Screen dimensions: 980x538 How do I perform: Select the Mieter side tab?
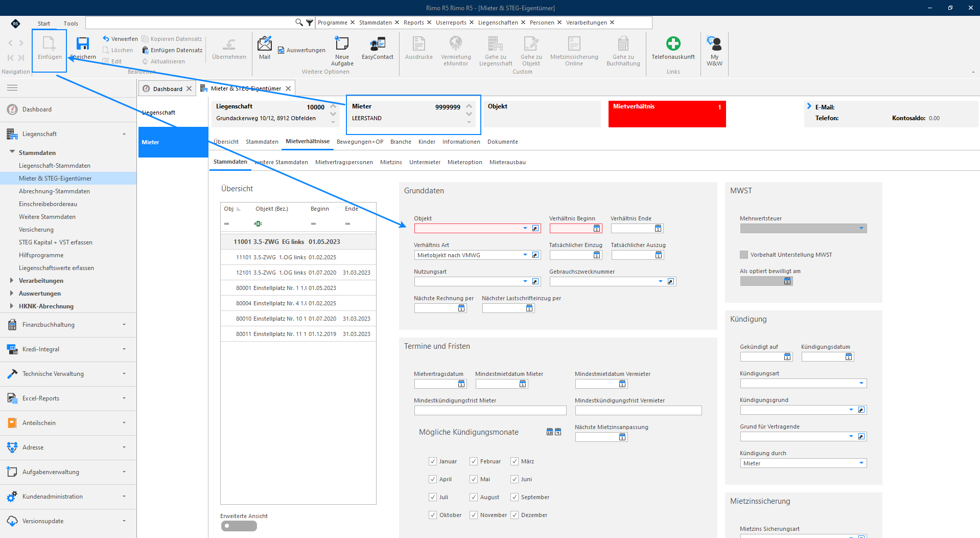(173, 142)
